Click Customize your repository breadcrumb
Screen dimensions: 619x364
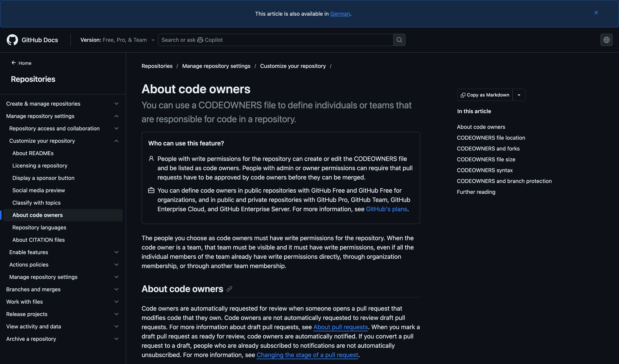point(293,66)
